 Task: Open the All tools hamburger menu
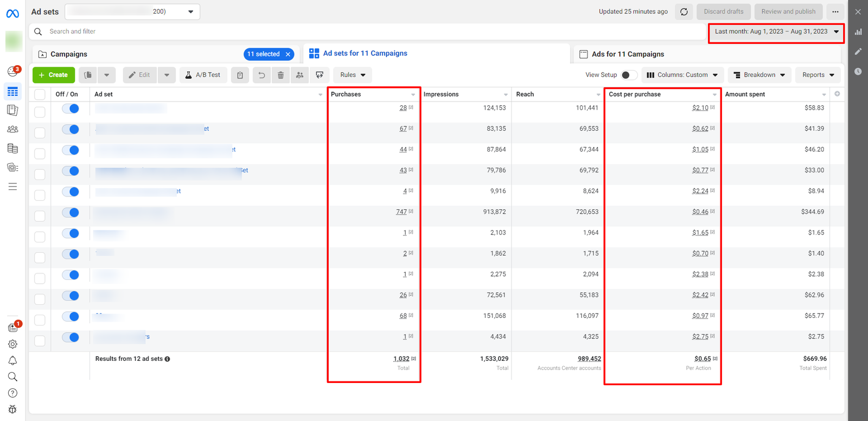click(x=12, y=187)
